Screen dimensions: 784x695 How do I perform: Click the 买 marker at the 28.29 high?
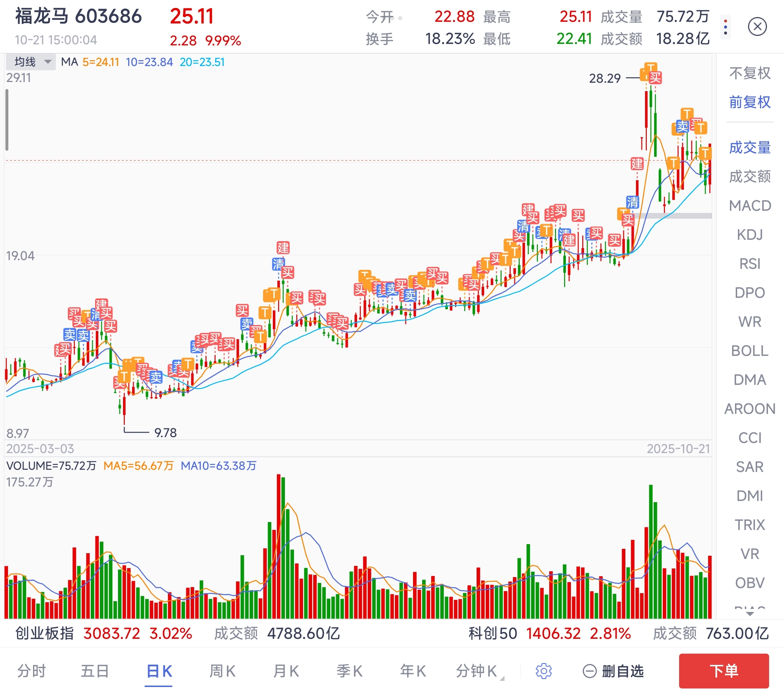pyautogui.click(x=655, y=78)
